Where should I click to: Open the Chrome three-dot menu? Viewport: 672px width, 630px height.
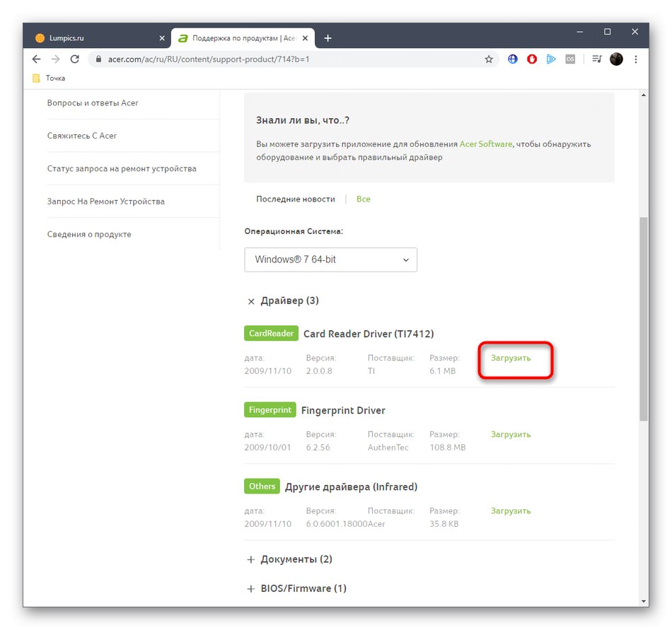tap(636, 59)
